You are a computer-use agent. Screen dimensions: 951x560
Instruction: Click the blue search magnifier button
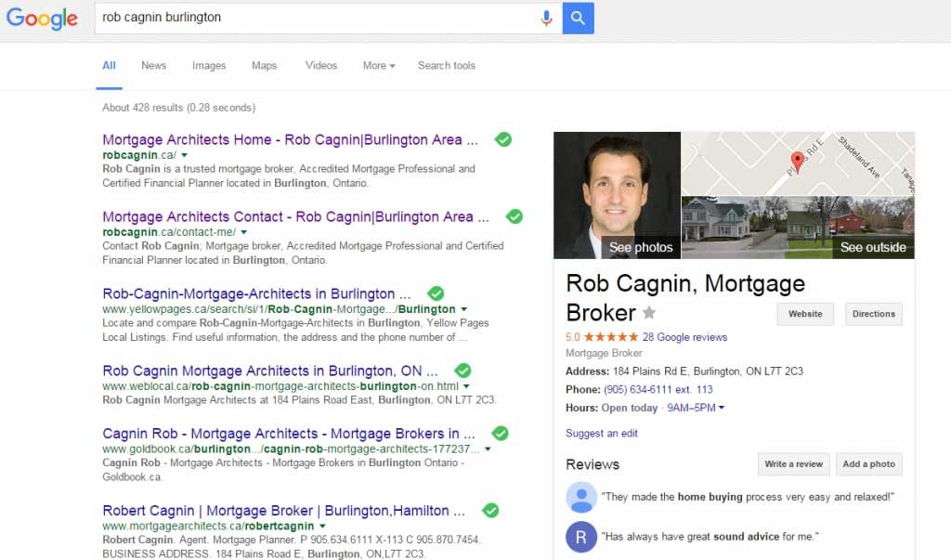click(x=578, y=18)
